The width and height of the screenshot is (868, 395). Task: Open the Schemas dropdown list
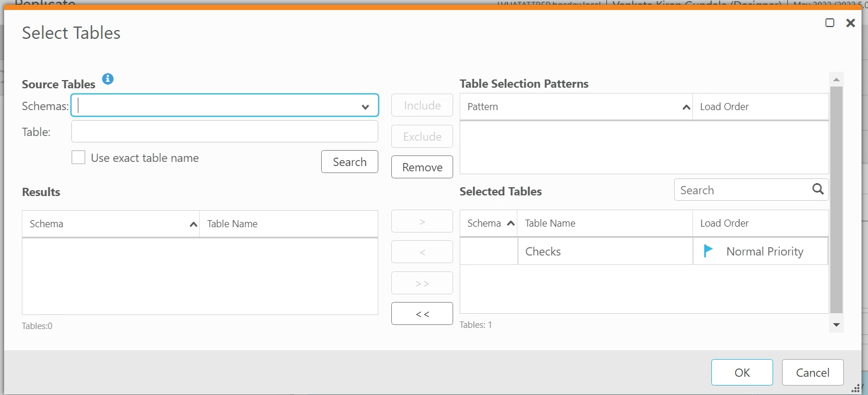(x=365, y=107)
